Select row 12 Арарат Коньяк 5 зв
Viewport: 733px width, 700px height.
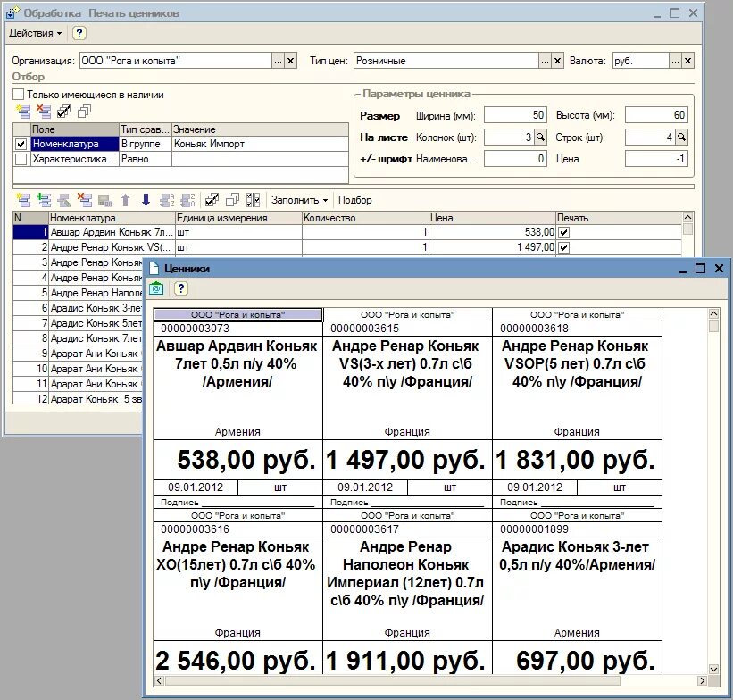point(78,399)
